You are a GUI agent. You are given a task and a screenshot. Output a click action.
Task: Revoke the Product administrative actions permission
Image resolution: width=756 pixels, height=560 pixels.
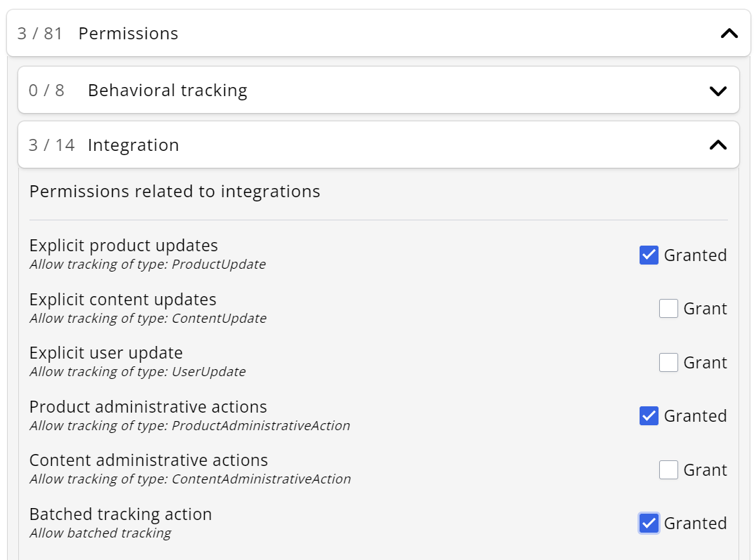point(649,415)
